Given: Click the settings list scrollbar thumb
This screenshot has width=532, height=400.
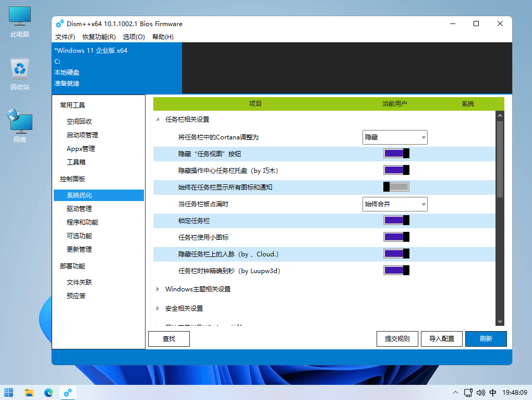Looking at the screenshot, I should click(500, 159).
